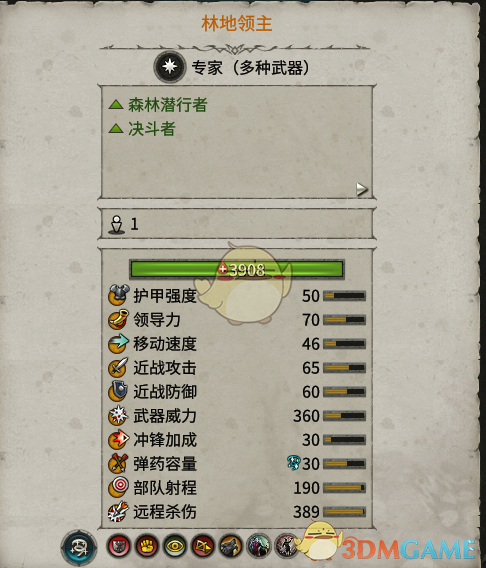Expand attributes with the white arrow
Viewport: 486px width, 568px height.
point(361,189)
